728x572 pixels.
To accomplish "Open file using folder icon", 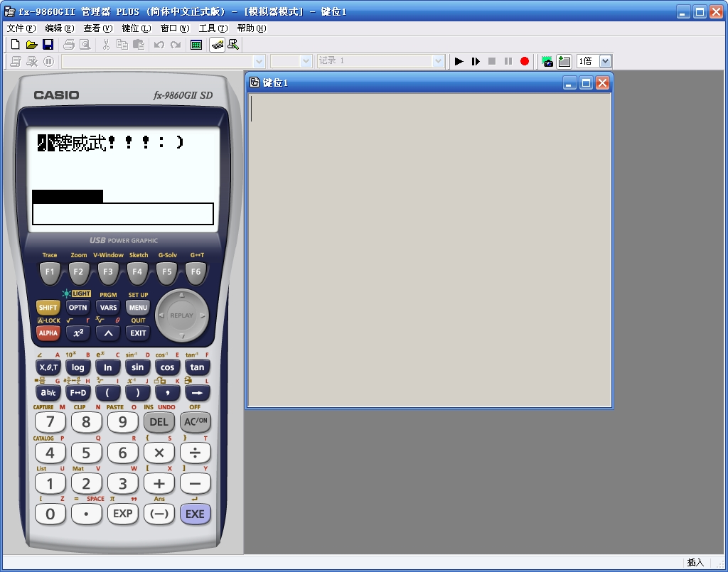I will [31, 45].
